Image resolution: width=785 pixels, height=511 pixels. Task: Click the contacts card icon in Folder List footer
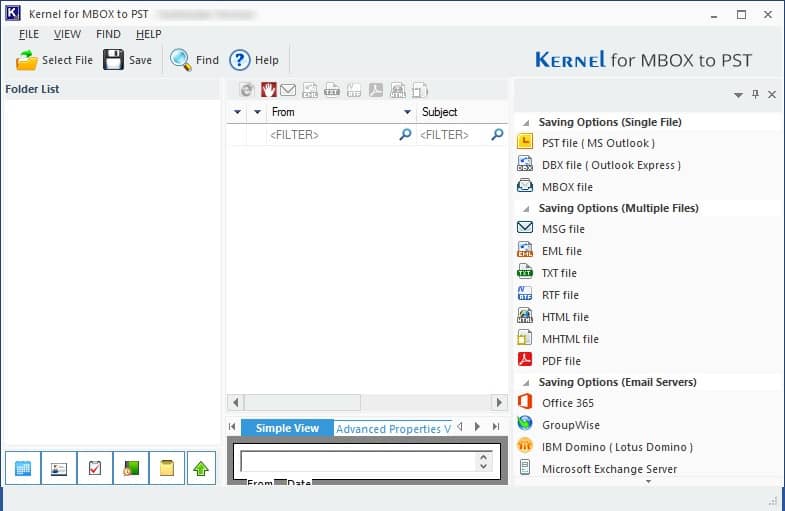click(x=59, y=468)
